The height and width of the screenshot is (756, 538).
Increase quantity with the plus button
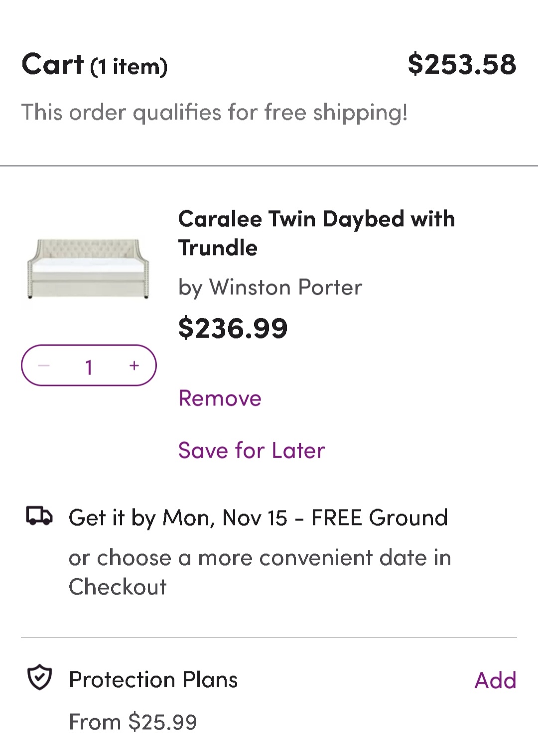coord(134,366)
